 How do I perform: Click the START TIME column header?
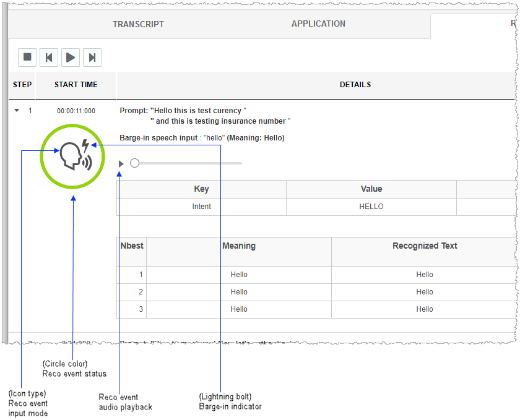click(76, 85)
